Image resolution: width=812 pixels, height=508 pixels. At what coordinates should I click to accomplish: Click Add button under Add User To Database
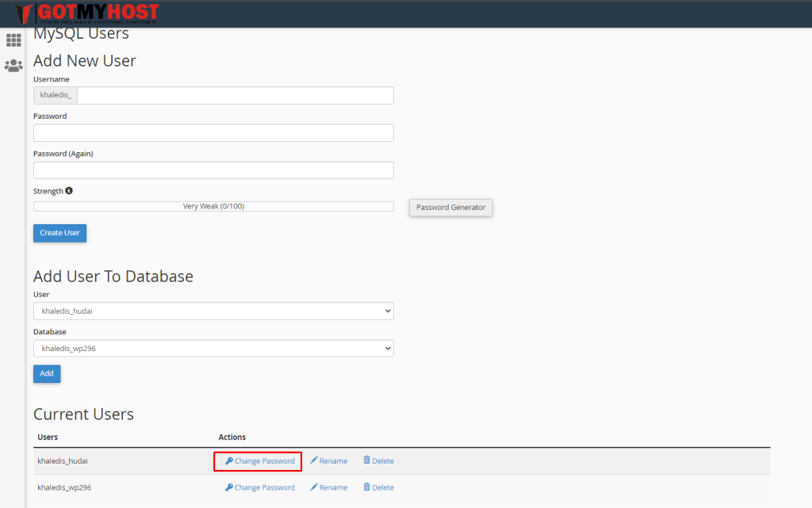click(x=47, y=373)
